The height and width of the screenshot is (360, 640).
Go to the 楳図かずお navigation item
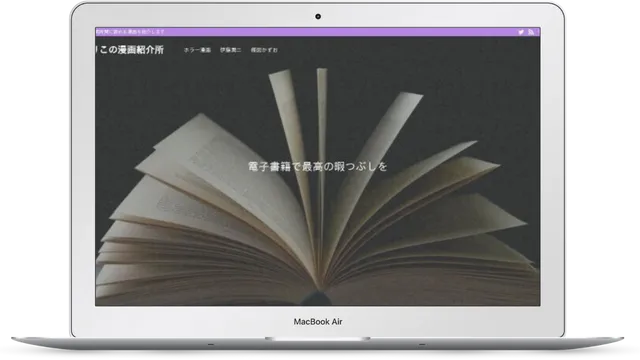(x=264, y=50)
